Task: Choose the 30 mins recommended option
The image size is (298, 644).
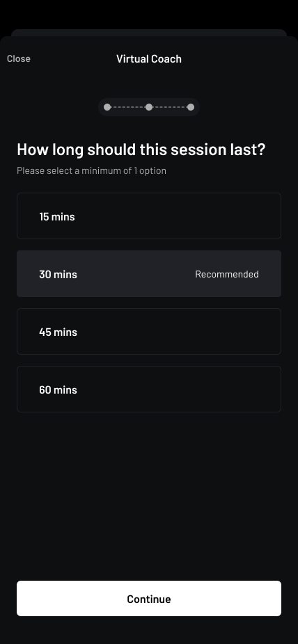Action: [x=149, y=273]
